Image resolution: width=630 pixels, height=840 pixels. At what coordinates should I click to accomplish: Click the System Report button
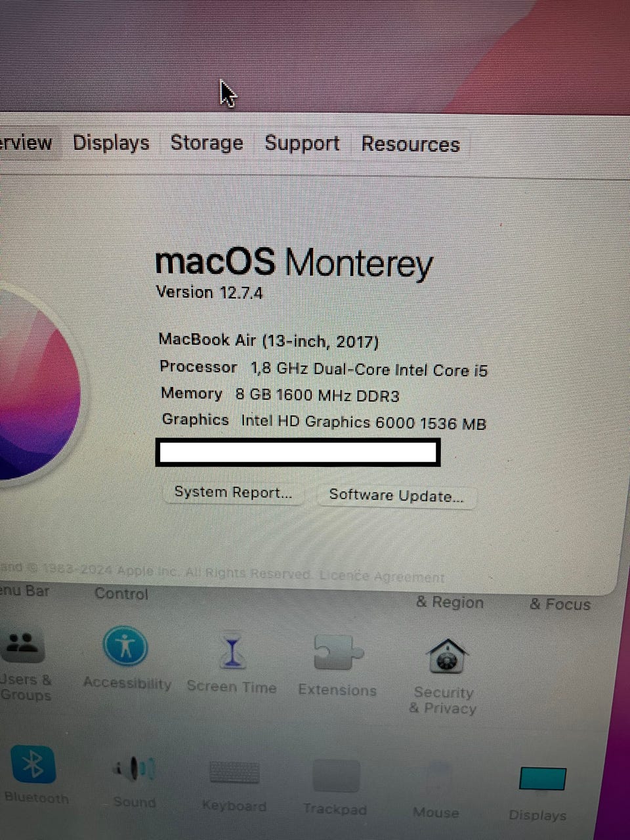(x=233, y=492)
